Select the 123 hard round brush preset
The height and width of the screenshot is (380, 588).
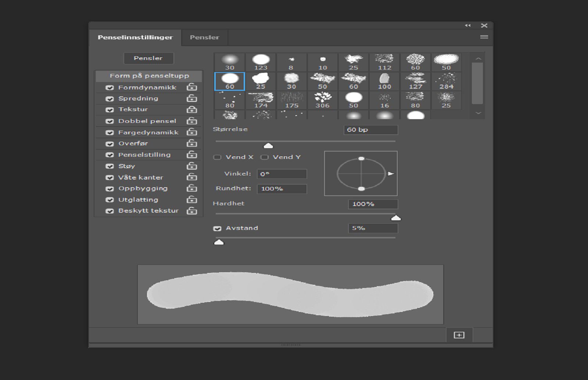[x=261, y=62]
